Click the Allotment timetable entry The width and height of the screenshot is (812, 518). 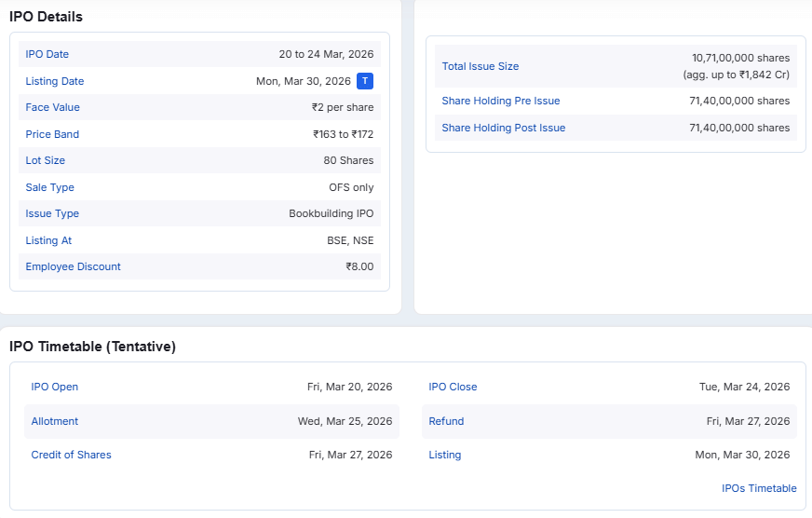(x=55, y=421)
